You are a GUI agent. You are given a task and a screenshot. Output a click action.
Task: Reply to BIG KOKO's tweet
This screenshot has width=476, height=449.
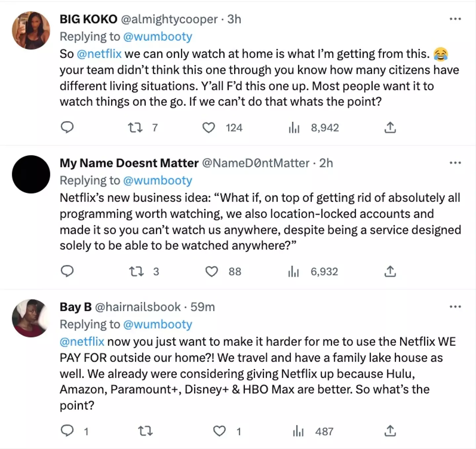[67, 127]
